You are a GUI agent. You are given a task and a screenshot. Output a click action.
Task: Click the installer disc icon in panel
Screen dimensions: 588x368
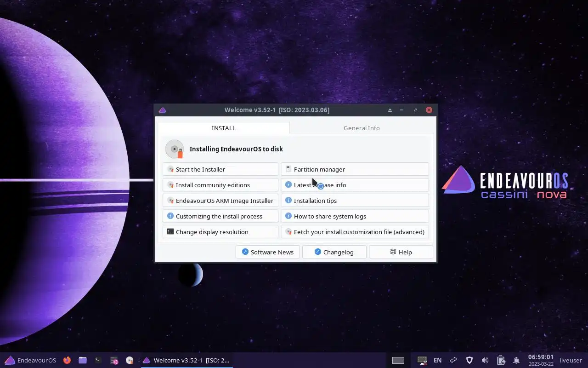[x=130, y=360]
